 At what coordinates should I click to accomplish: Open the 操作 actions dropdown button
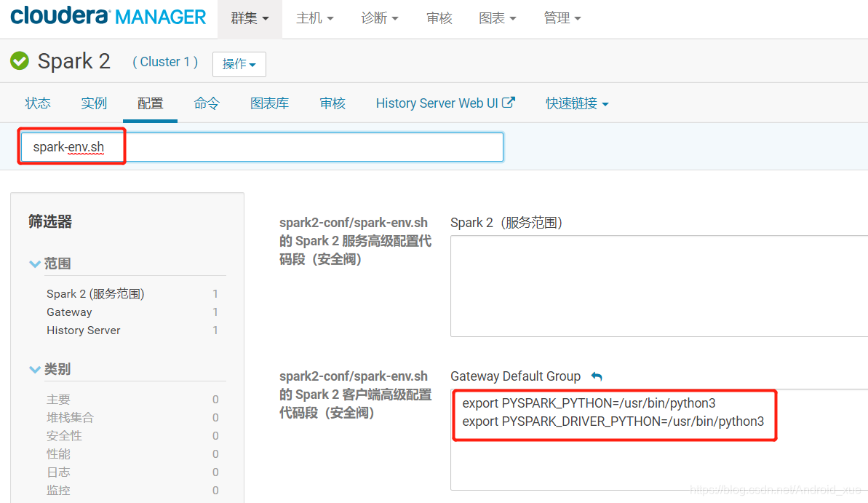click(239, 64)
